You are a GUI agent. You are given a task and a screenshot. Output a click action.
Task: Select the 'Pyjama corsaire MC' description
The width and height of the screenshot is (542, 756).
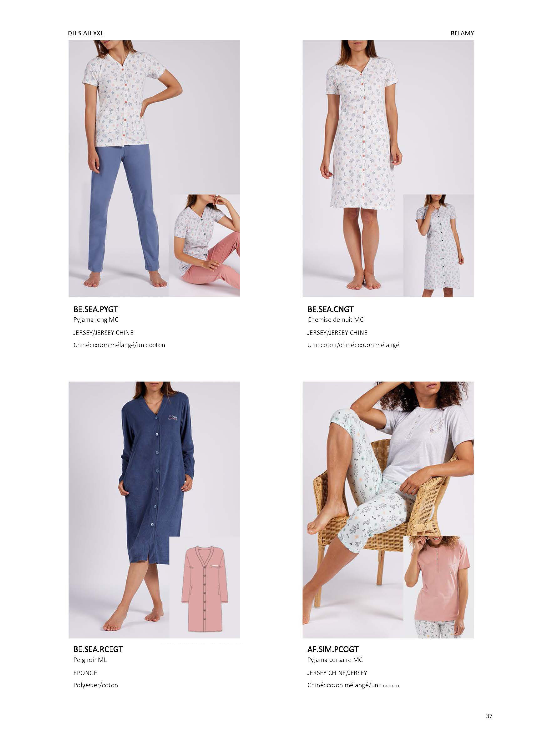(x=335, y=660)
